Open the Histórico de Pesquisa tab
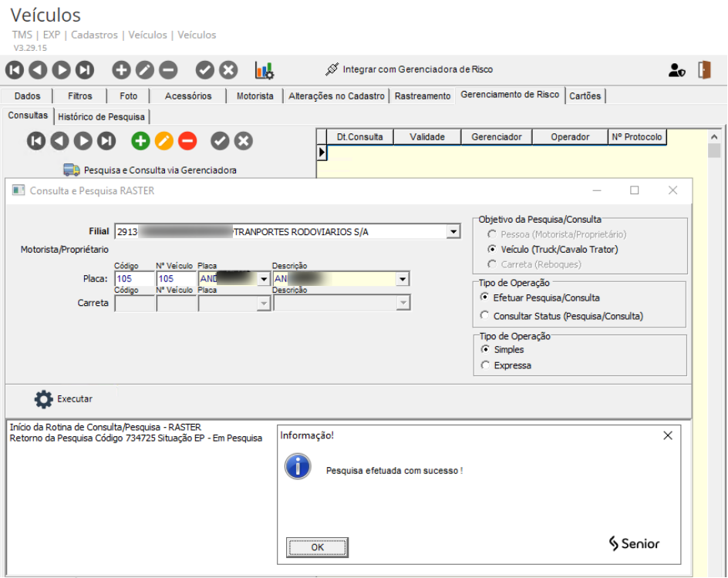Viewport: 728px width, 578px height. (102, 116)
